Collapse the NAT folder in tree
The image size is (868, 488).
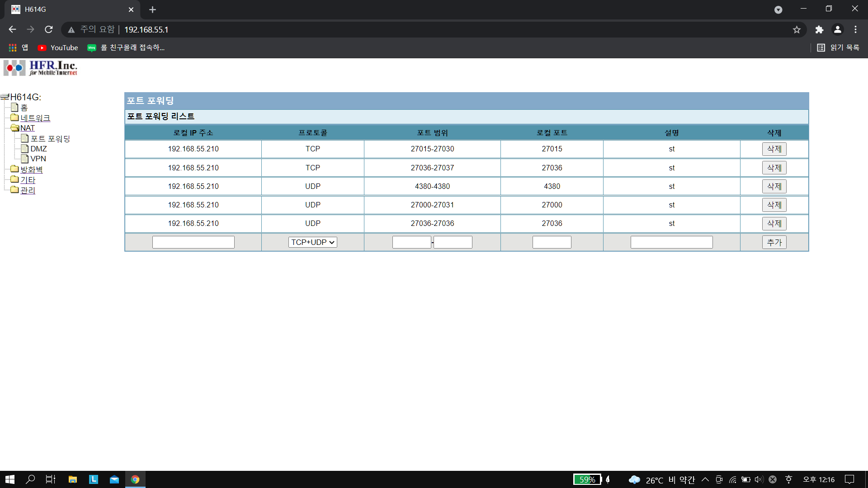coord(27,128)
